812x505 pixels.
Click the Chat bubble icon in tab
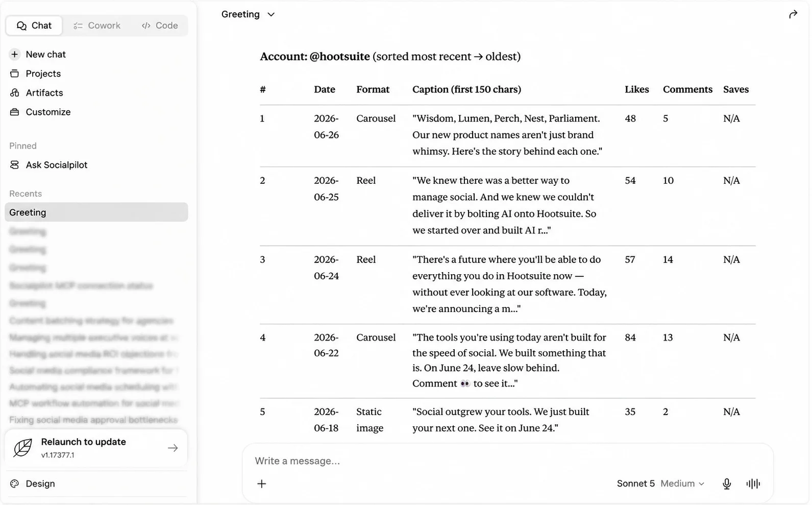pos(21,26)
